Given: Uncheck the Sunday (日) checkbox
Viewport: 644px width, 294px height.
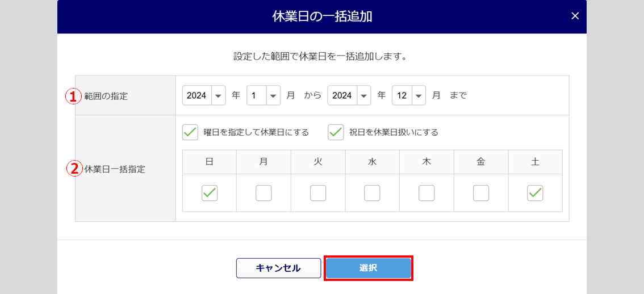Looking at the screenshot, I should [210, 193].
